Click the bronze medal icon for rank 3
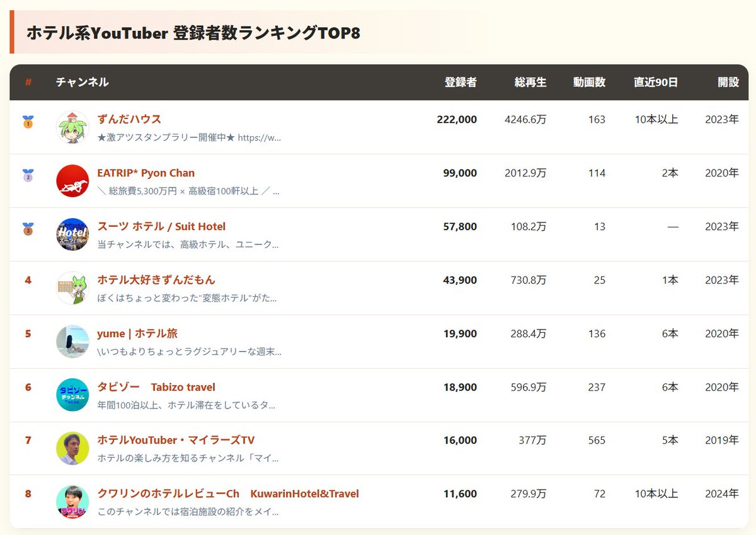This screenshot has height=535, width=756. (x=28, y=229)
